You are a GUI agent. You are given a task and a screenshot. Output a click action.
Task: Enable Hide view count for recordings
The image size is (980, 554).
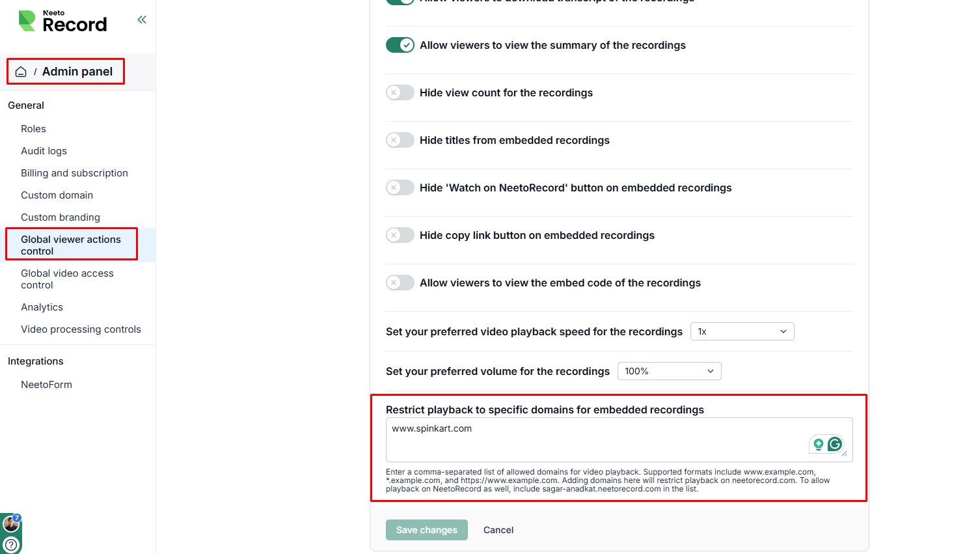[x=400, y=92]
